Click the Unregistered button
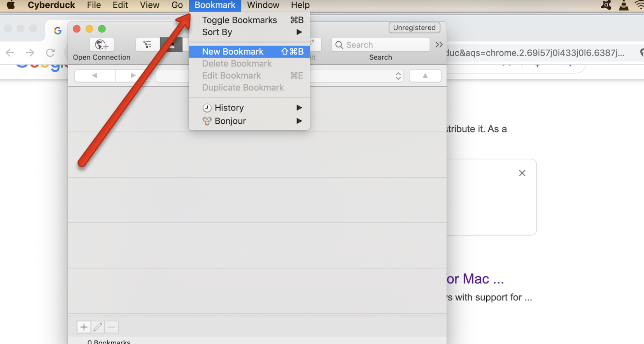 click(x=414, y=28)
